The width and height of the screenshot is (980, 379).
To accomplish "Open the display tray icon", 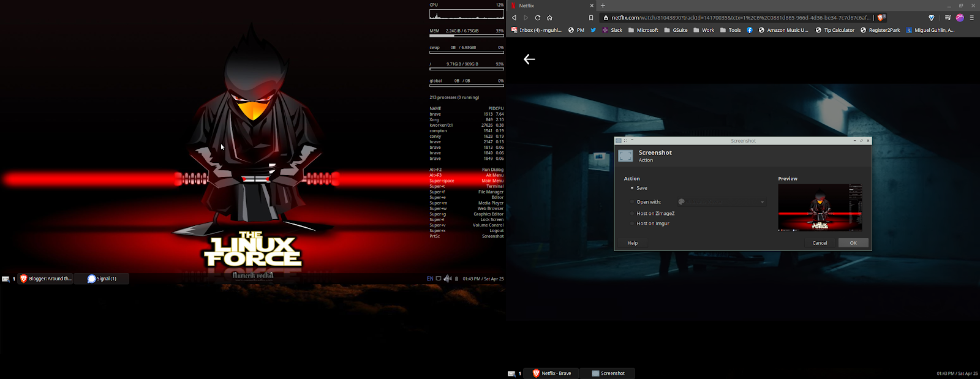I will (439, 279).
